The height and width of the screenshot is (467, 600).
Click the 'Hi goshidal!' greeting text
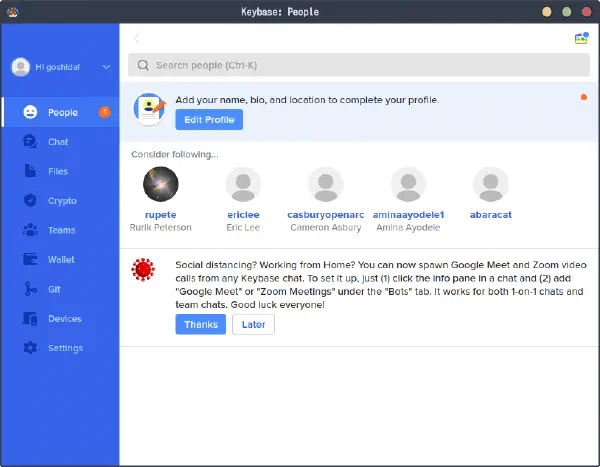click(57, 67)
